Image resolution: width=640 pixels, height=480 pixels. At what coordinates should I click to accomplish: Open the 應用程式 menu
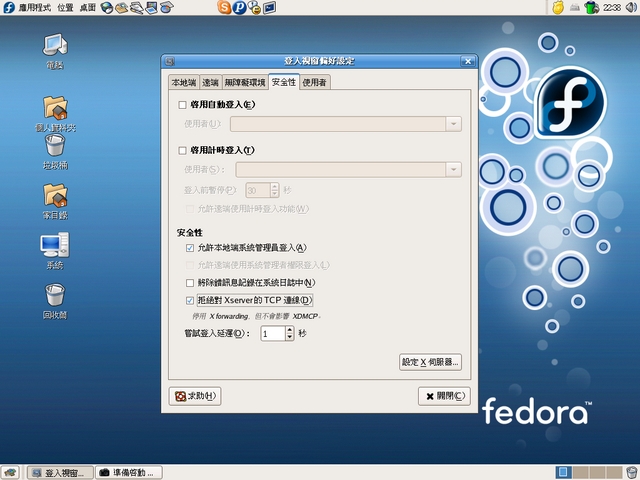coord(35,7)
